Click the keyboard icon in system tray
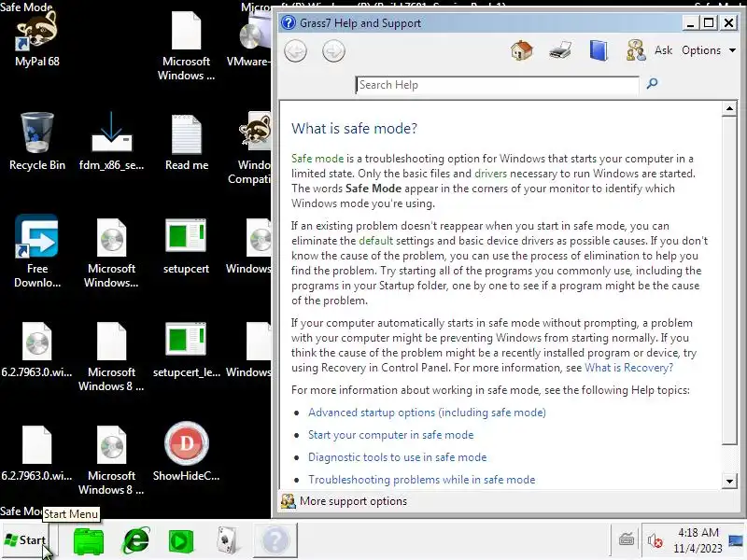The width and height of the screenshot is (747, 560). tap(626, 539)
